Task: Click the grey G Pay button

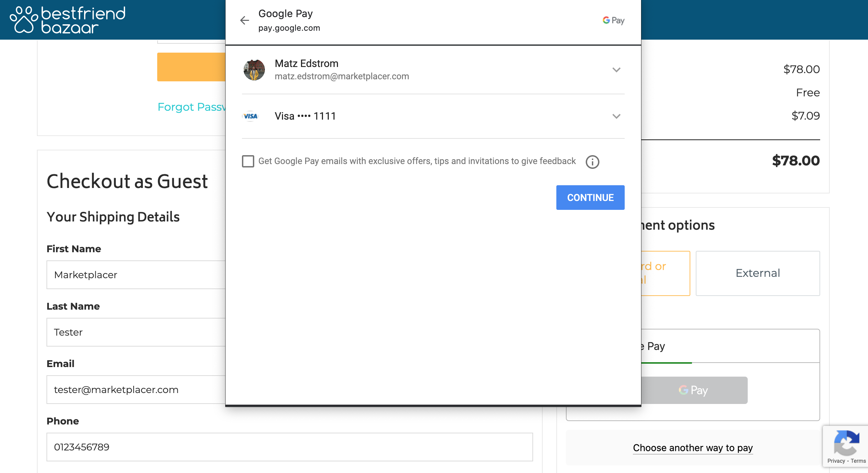Action: pyautogui.click(x=694, y=390)
